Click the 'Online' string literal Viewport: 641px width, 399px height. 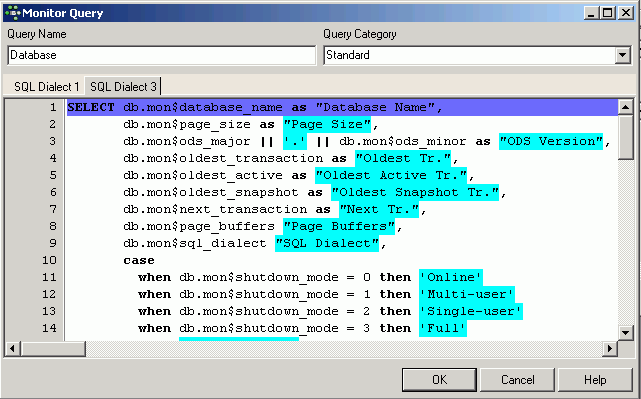click(451, 277)
